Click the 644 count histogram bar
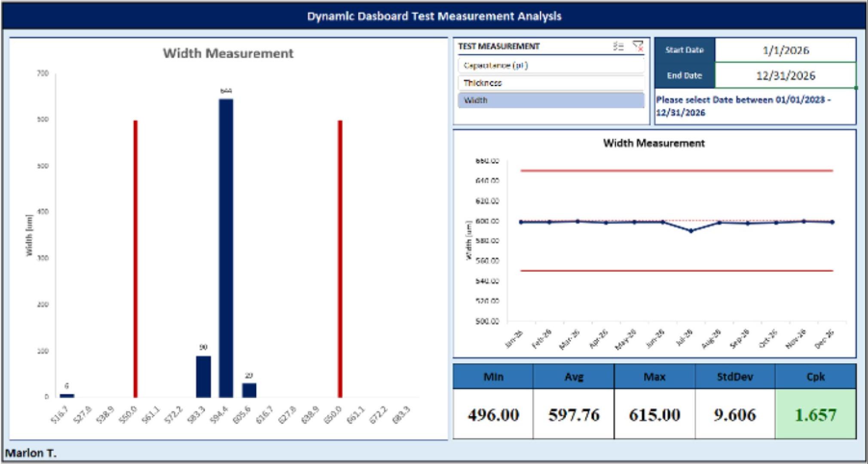 coord(226,248)
